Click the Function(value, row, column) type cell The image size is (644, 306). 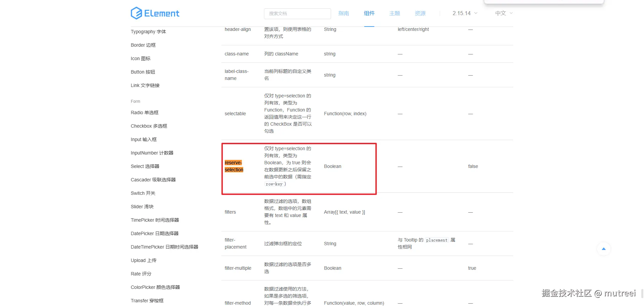click(354, 303)
